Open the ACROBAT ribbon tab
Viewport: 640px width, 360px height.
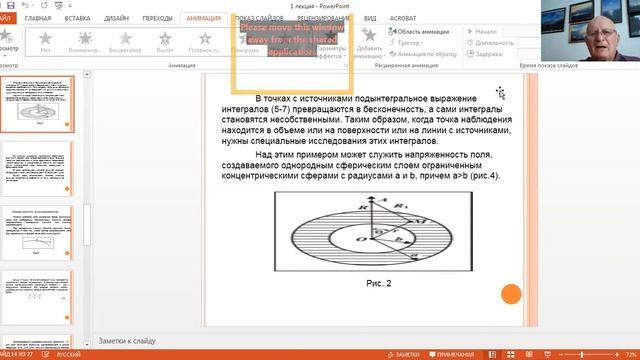click(403, 18)
